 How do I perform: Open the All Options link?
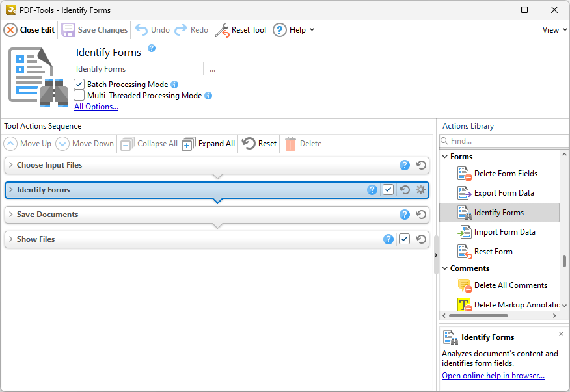[x=96, y=107]
